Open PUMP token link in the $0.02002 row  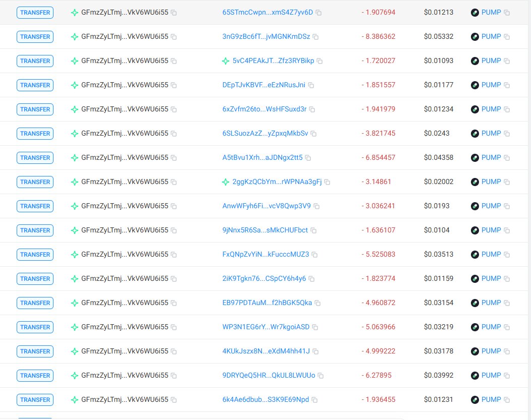click(x=491, y=182)
